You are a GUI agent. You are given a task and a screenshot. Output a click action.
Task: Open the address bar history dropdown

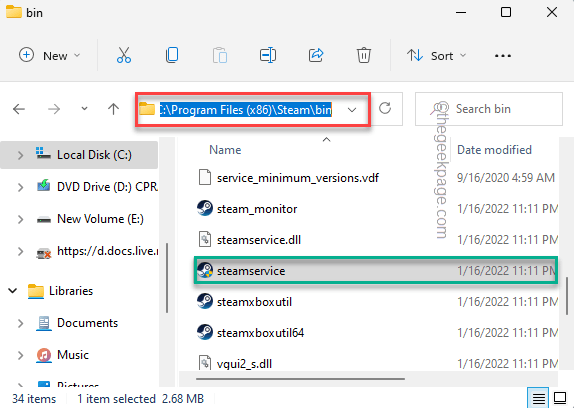point(352,110)
